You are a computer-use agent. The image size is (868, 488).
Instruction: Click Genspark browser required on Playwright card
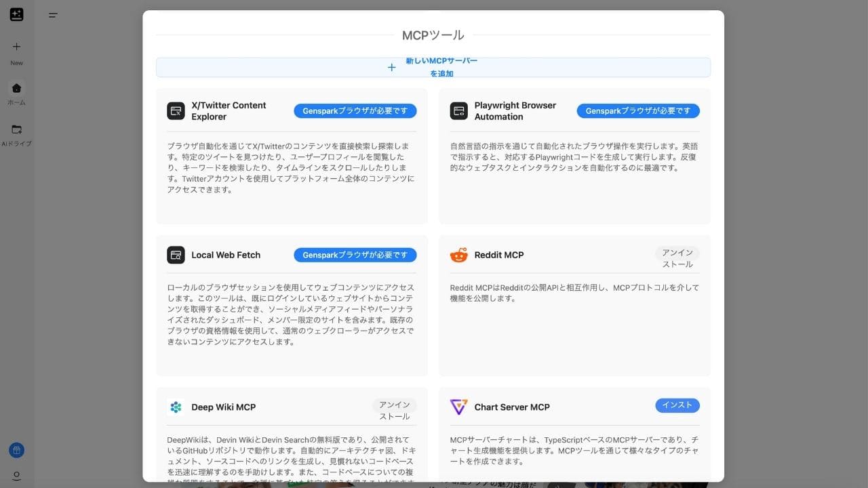coord(638,111)
